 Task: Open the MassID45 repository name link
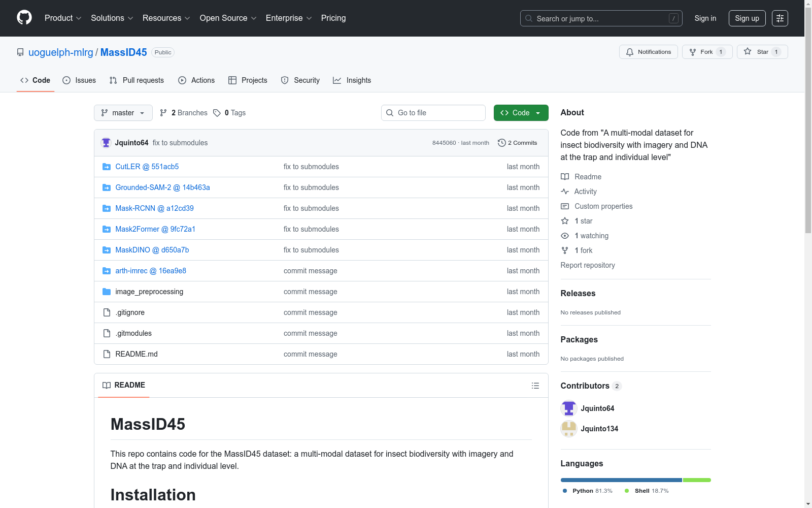124,52
